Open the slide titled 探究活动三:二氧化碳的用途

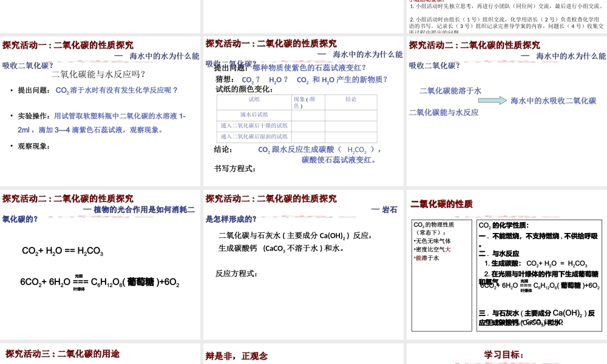[100, 354]
